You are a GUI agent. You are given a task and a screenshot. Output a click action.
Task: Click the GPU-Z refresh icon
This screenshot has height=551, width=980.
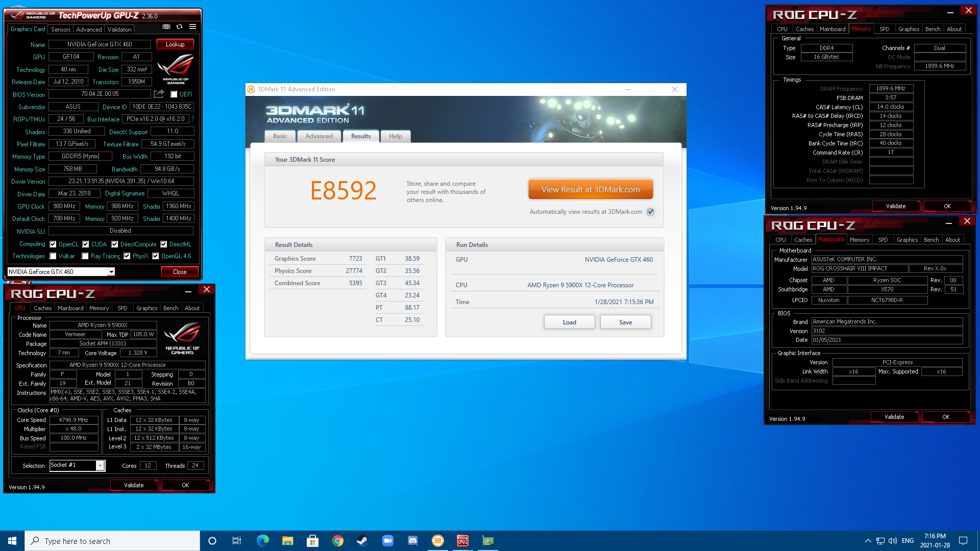point(179,27)
